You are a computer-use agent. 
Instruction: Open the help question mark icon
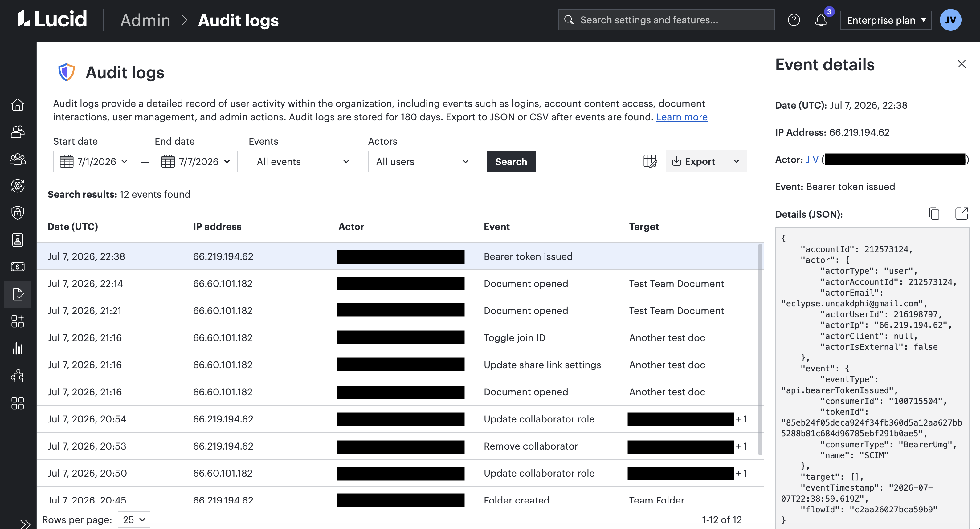click(794, 20)
